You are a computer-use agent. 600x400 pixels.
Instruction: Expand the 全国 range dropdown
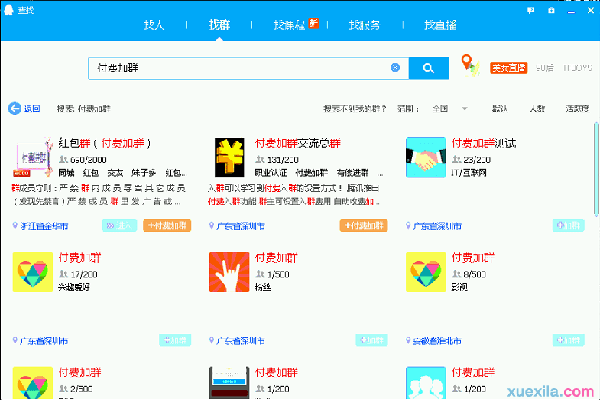[450, 109]
